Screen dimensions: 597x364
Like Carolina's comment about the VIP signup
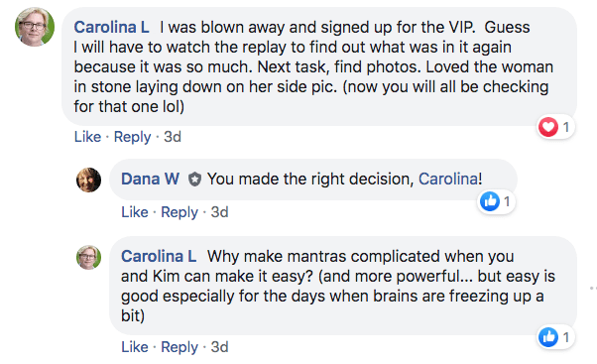[87, 137]
